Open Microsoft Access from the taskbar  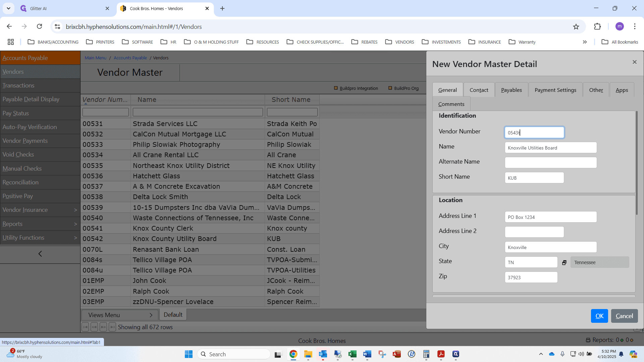(396, 354)
